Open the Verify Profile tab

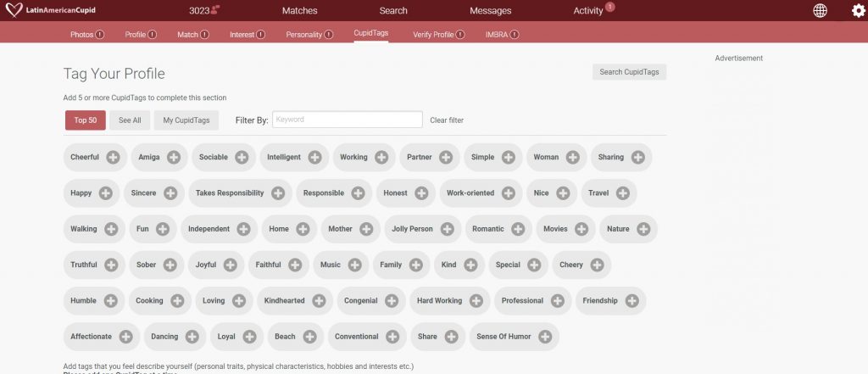pyautogui.click(x=438, y=35)
